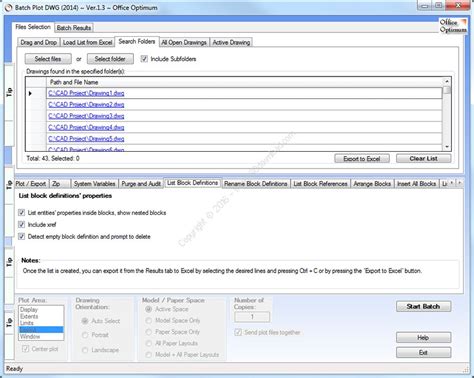Open the All Open Drawings tab
The height and width of the screenshot is (378, 474).
(x=184, y=43)
